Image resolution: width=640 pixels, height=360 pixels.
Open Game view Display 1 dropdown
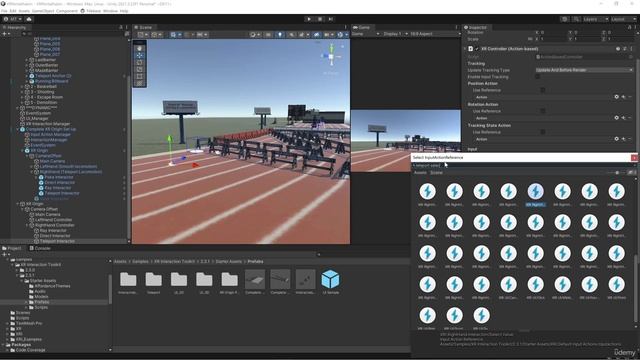tap(395, 34)
